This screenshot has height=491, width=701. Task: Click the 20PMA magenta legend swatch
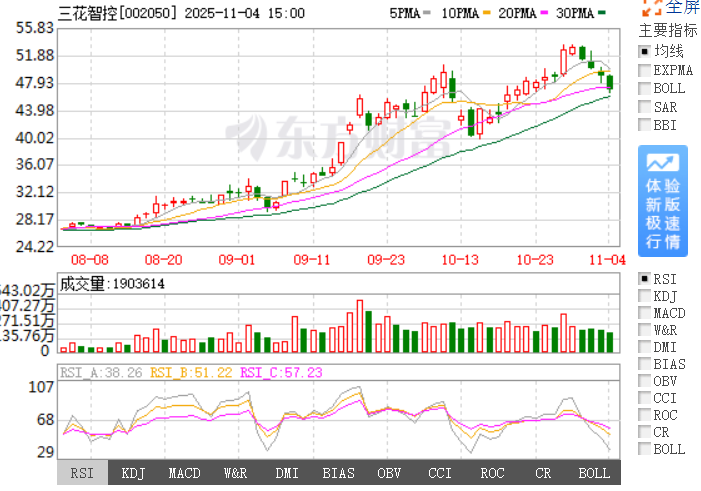tap(544, 13)
